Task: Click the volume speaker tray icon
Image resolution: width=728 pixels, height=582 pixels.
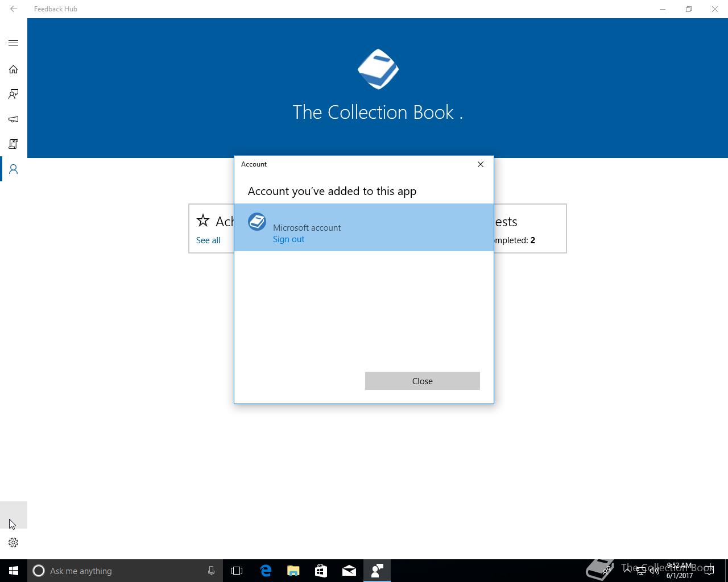Action: [x=655, y=571]
